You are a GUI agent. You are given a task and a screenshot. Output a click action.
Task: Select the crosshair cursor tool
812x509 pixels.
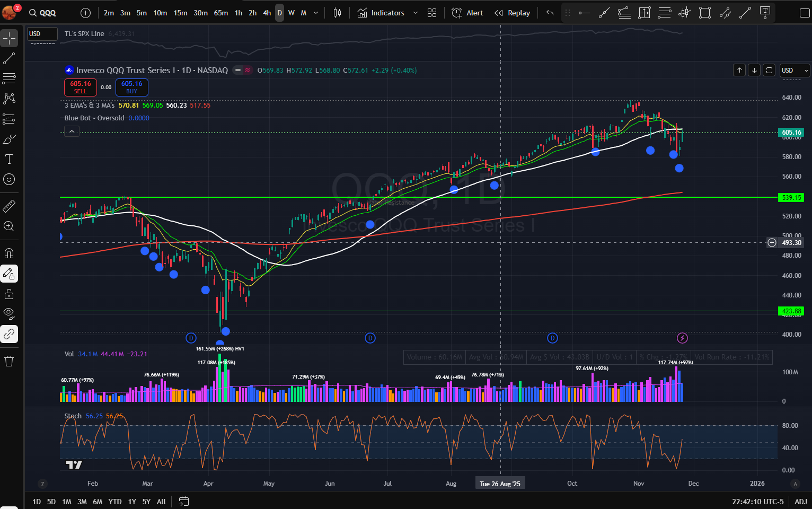coord(9,38)
